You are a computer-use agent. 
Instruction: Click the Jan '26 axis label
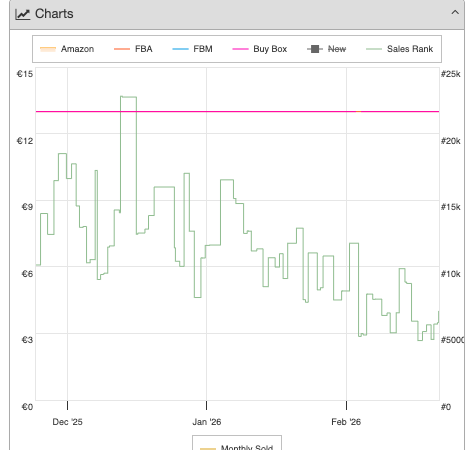tap(207, 422)
